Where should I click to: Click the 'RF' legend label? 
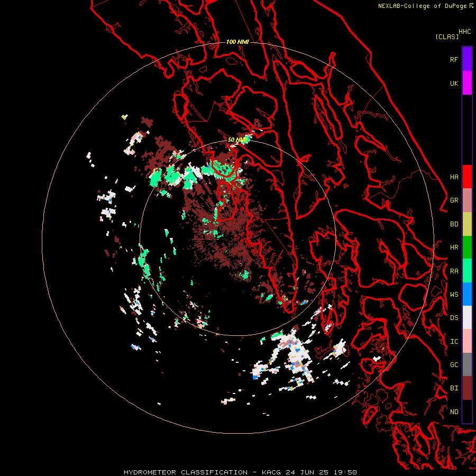point(454,60)
